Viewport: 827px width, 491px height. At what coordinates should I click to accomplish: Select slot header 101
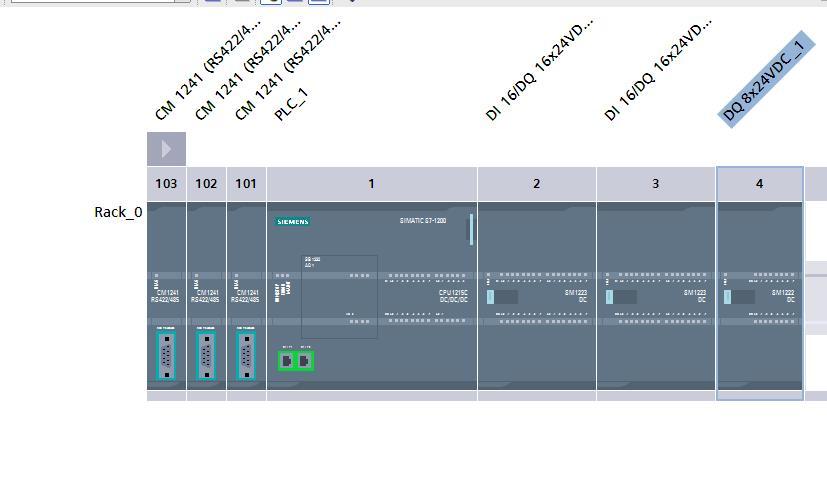point(246,184)
